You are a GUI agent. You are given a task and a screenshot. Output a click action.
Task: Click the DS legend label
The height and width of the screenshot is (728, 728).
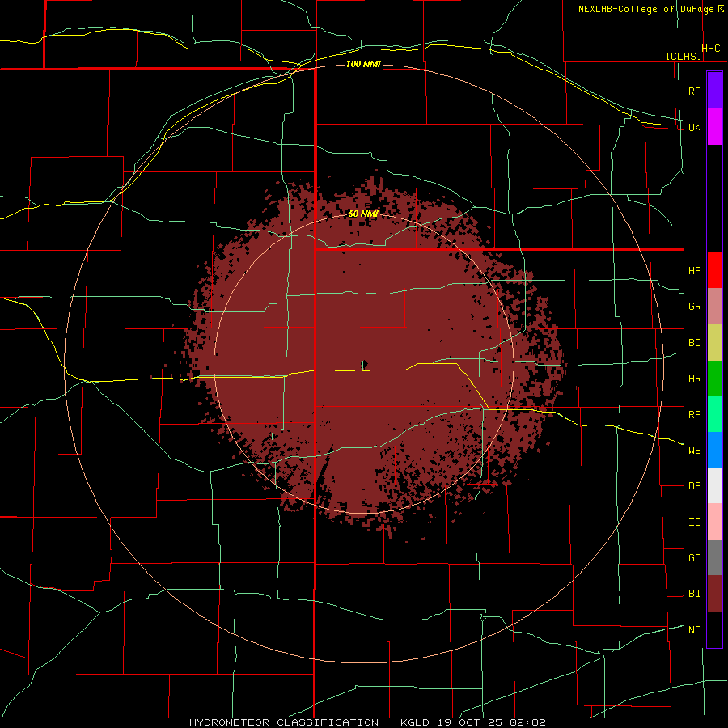(x=695, y=486)
